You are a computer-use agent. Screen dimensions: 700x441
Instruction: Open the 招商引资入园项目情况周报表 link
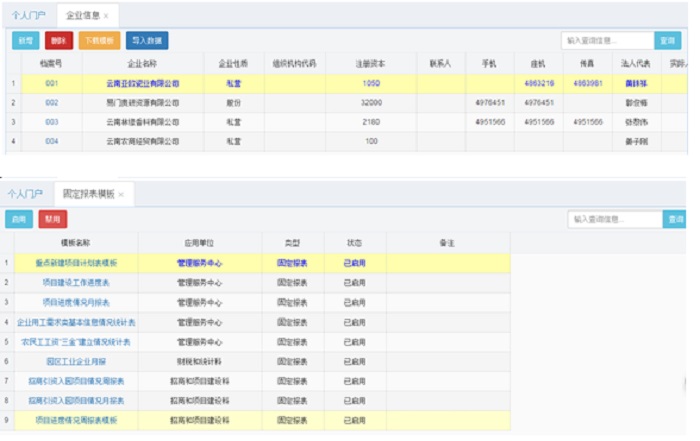[x=76, y=381]
